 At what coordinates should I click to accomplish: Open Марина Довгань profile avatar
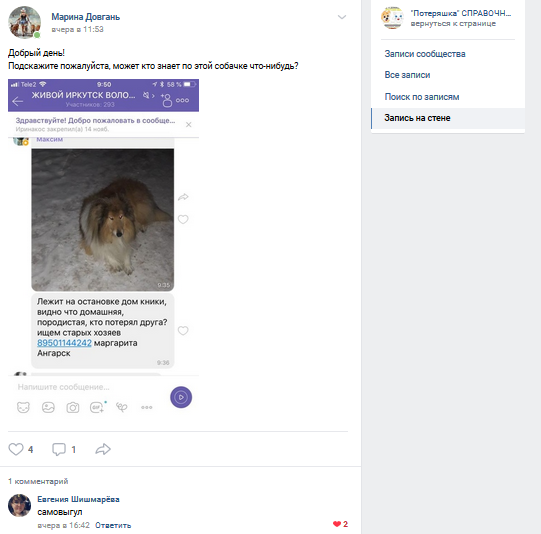(x=24, y=22)
